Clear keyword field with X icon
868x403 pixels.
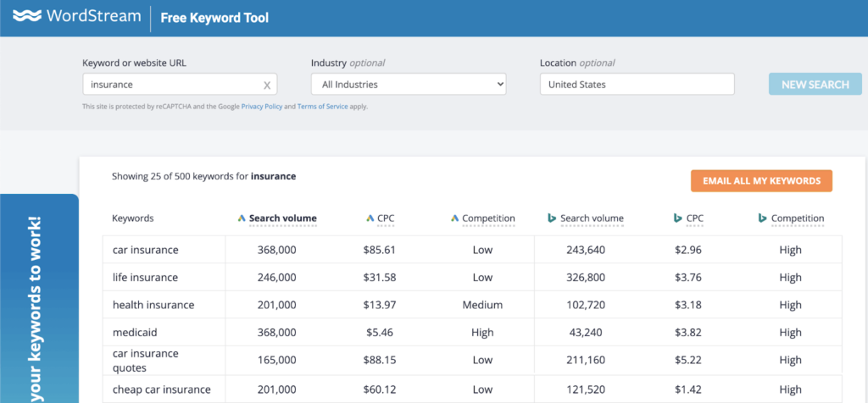pyautogui.click(x=267, y=86)
